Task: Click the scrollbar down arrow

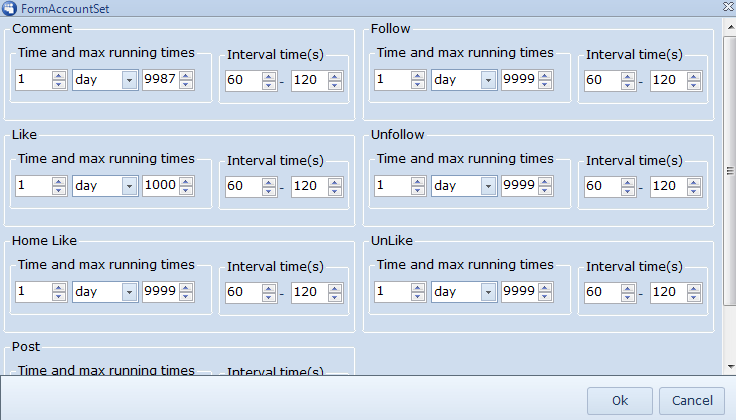Action: (x=729, y=368)
